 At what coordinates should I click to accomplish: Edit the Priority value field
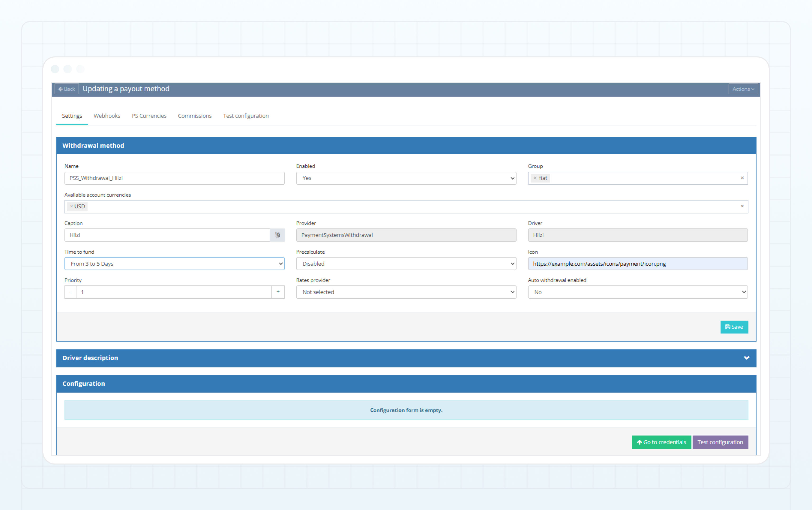[x=174, y=292]
